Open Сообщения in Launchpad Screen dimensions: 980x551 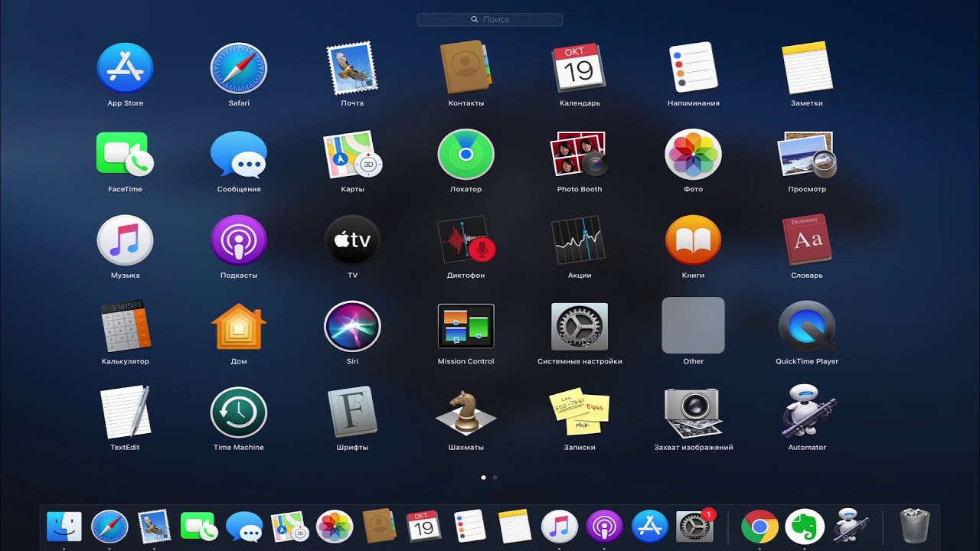(239, 155)
